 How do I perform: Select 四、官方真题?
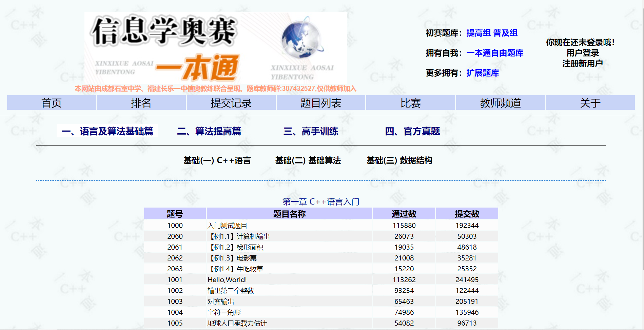[x=413, y=132]
